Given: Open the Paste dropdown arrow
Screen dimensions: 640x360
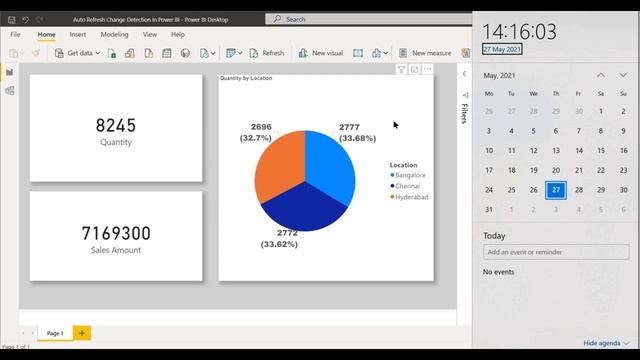Looking at the screenshot, I should 22,53.
